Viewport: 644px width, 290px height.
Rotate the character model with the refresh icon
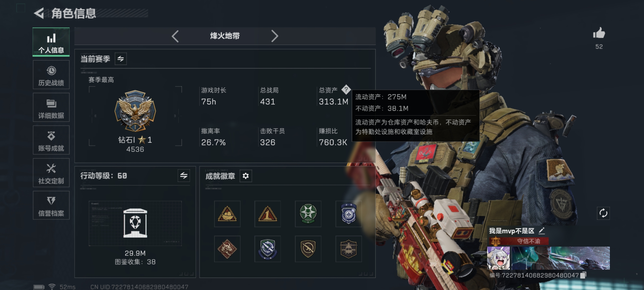point(603,213)
